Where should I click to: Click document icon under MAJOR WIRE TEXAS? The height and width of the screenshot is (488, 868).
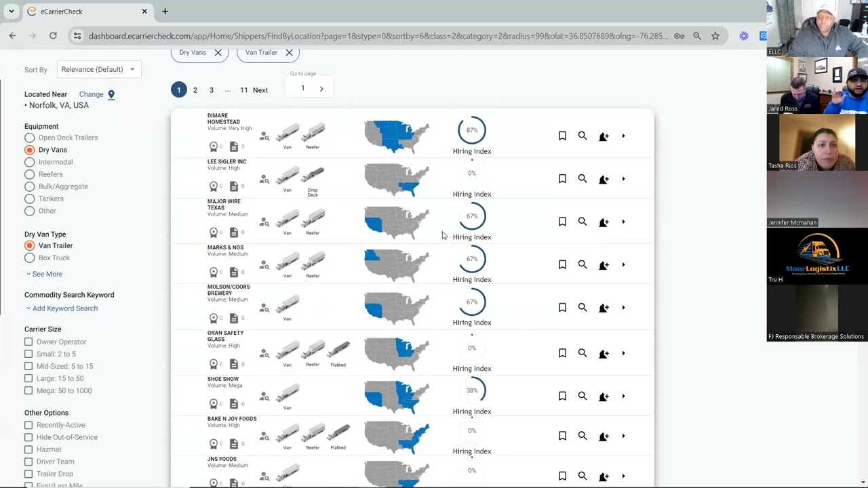coord(234,232)
